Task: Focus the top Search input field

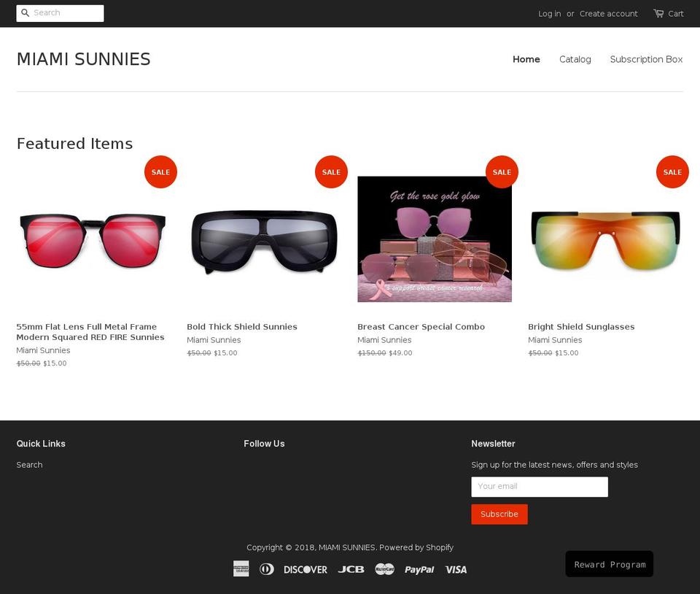Action: (61, 13)
